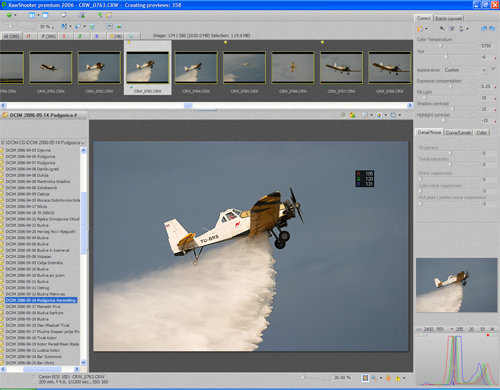Screen dimensions: 500x390
Task: Click the thumbnail sort order icon
Action: (64, 26)
